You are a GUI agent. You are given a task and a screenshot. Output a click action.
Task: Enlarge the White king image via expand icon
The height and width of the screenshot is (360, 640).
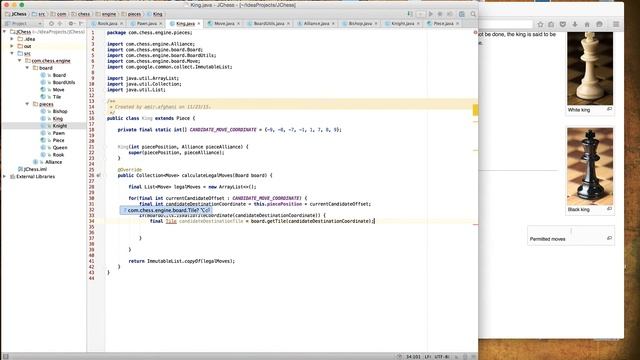(x=609, y=109)
